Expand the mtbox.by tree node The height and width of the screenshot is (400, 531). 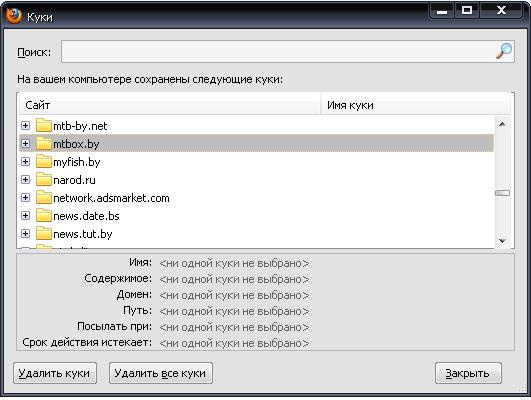(25, 144)
